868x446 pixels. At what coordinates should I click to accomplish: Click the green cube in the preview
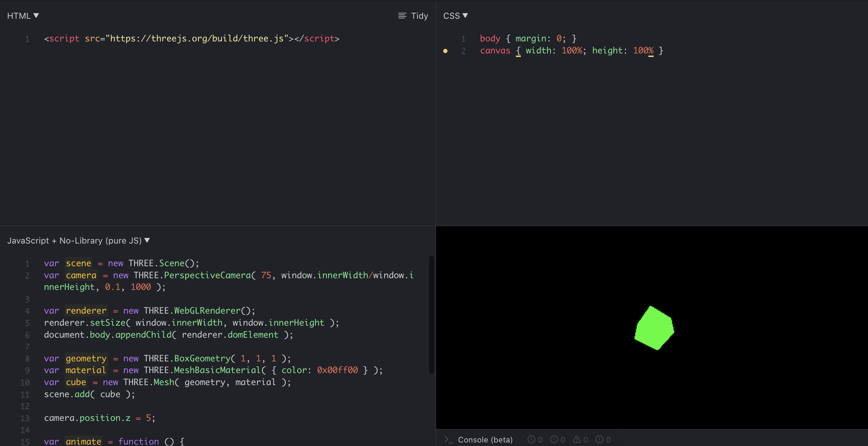click(654, 328)
